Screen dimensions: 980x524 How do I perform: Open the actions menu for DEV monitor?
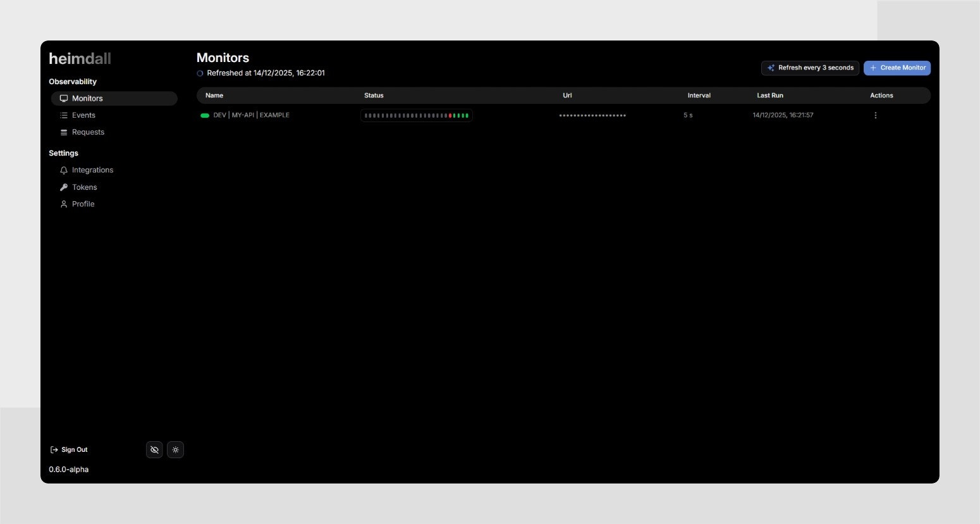pos(875,115)
